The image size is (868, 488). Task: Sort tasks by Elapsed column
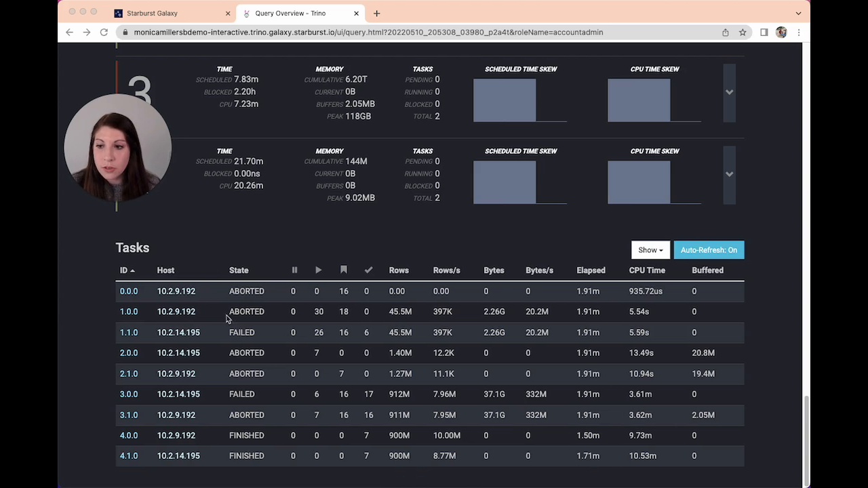click(591, 270)
